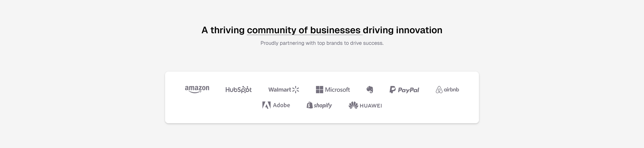Click the Shopify shopping bag icon
Viewport: 644px width, 148px height.
(309, 105)
